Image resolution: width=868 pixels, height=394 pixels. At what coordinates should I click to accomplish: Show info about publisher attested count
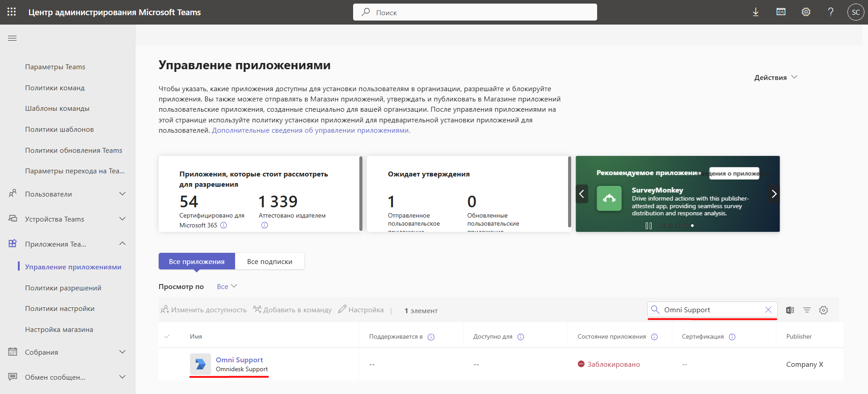pyautogui.click(x=265, y=225)
